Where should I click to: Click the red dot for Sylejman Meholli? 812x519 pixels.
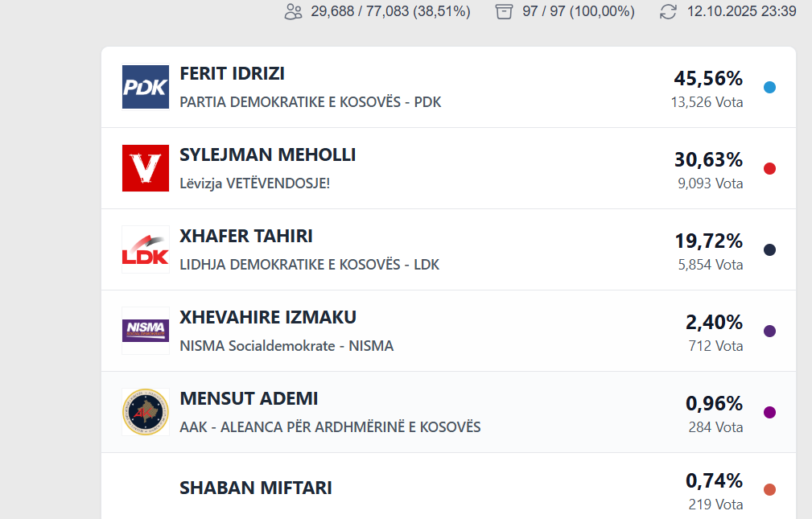coord(769,169)
